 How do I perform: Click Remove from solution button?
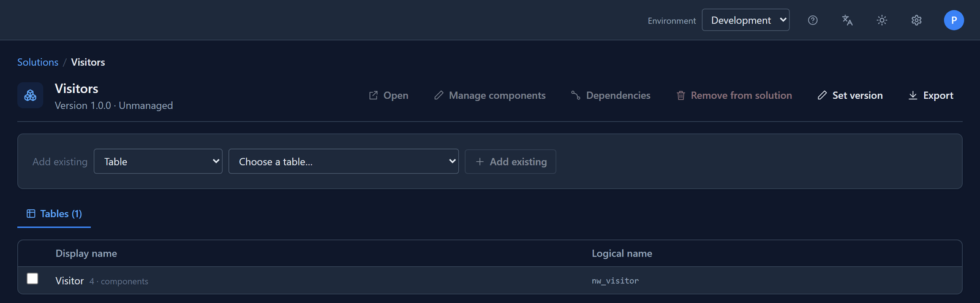tap(734, 95)
